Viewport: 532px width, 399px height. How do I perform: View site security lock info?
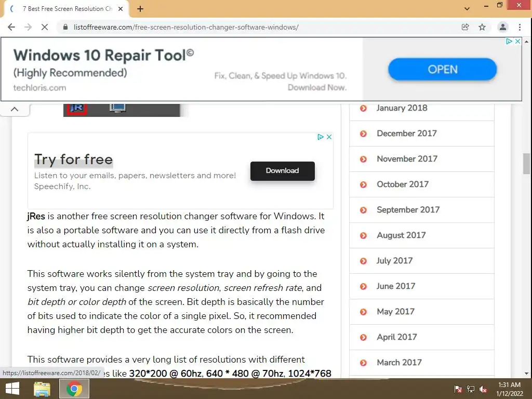point(65,27)
